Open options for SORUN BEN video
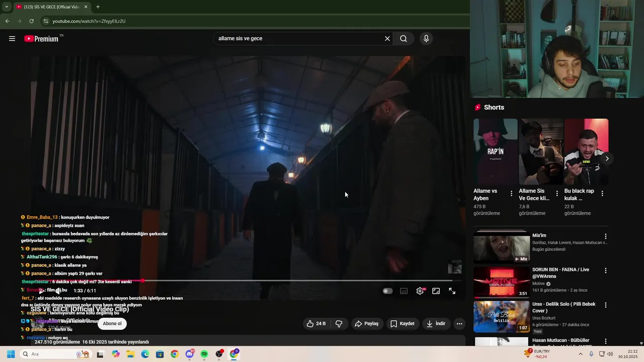The image size is (644, 362). 606,270
